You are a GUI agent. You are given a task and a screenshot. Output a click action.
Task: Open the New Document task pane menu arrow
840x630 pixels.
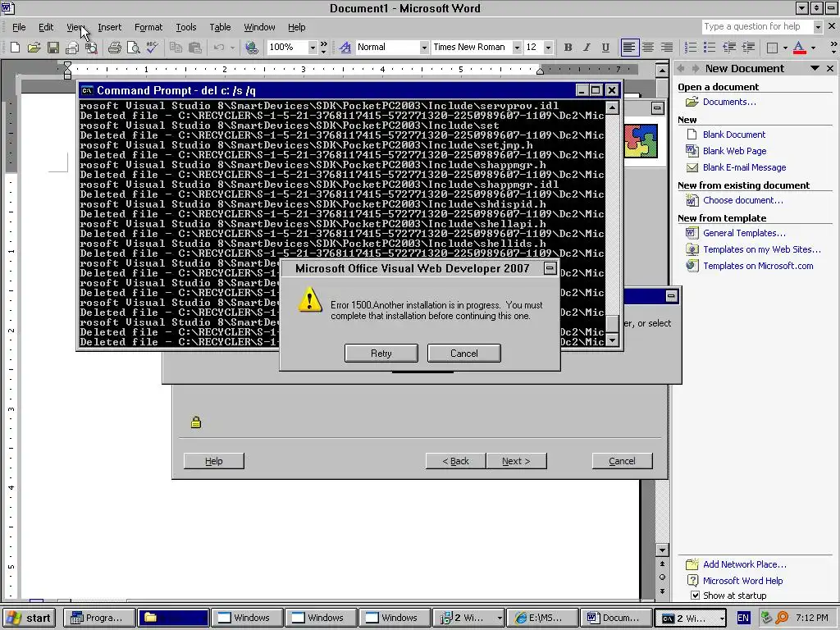pyautogui.click(x=815, y=69)
